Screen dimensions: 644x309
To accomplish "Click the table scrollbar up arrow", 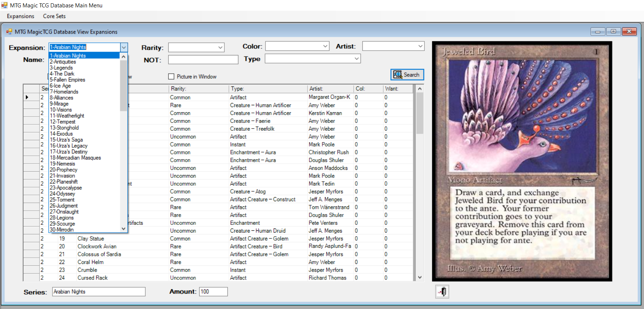I will pos(420,89).
